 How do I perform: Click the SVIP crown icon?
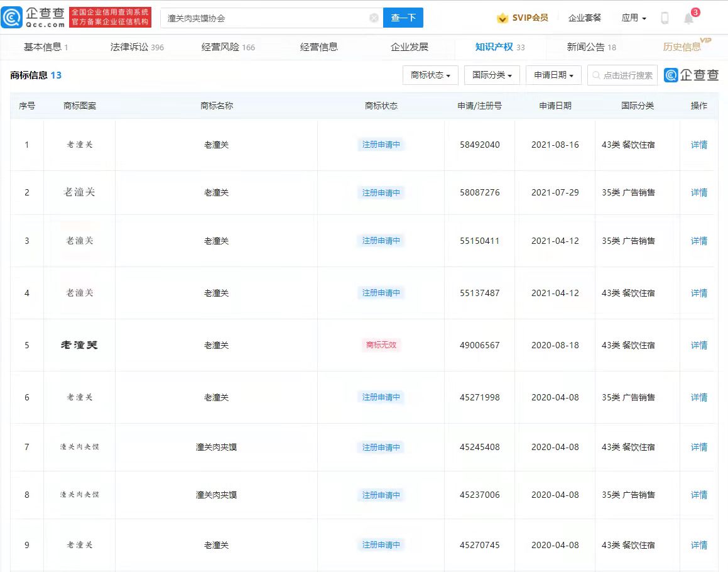[x=503, y=18]
